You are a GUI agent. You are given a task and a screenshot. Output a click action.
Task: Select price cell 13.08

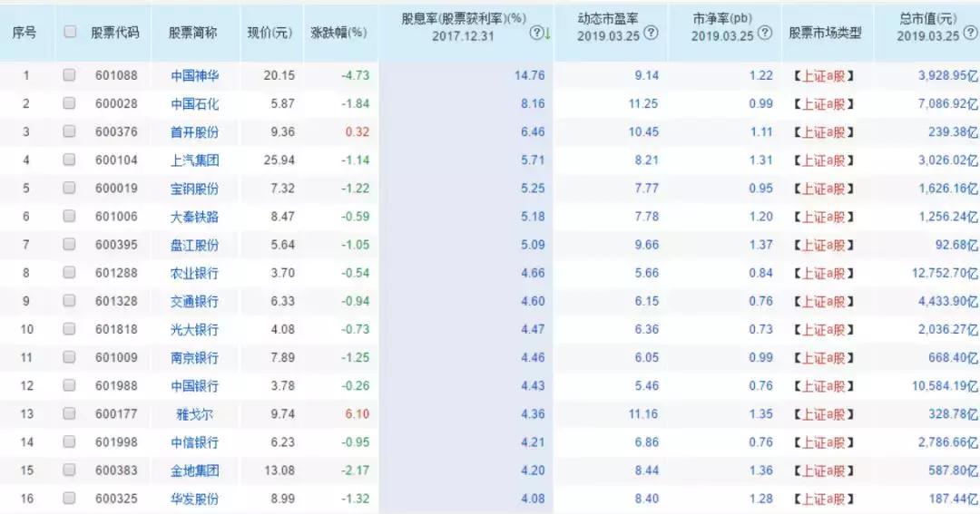[279, 470]
